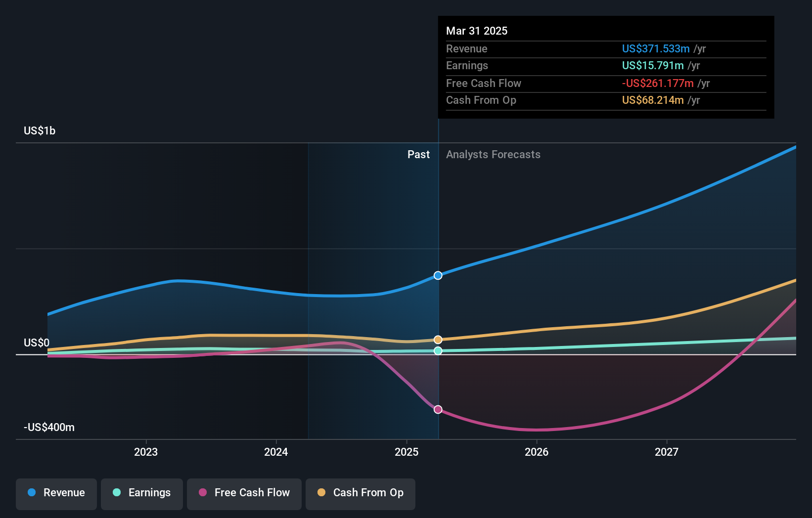Click the -US$261.177m free cash flow value
The width and height of the screenshot is (812, 518).
click(x=658, y=83)
